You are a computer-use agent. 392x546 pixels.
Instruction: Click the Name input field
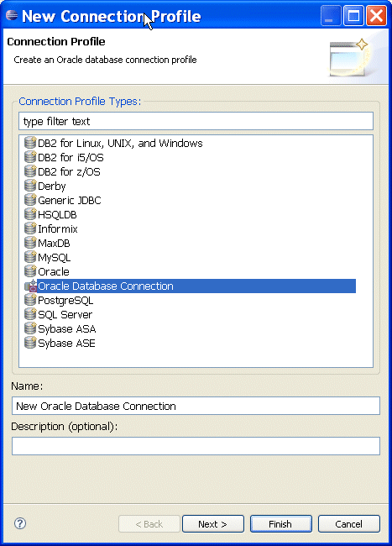click(196, 406)
